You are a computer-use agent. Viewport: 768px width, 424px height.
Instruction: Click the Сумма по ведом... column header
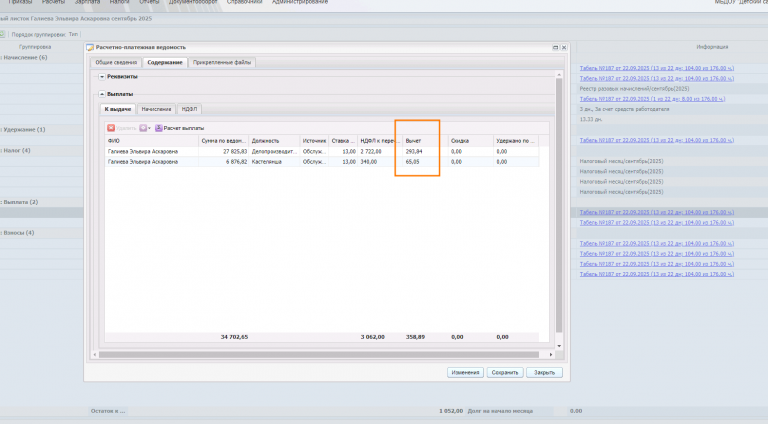click(223, 141)
